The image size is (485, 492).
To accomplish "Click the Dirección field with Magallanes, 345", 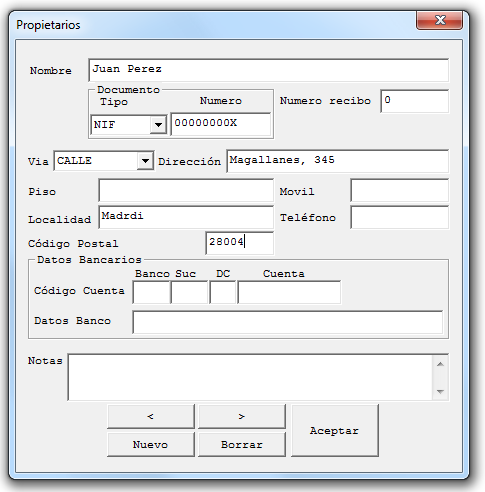I will [x=337, y=161].
